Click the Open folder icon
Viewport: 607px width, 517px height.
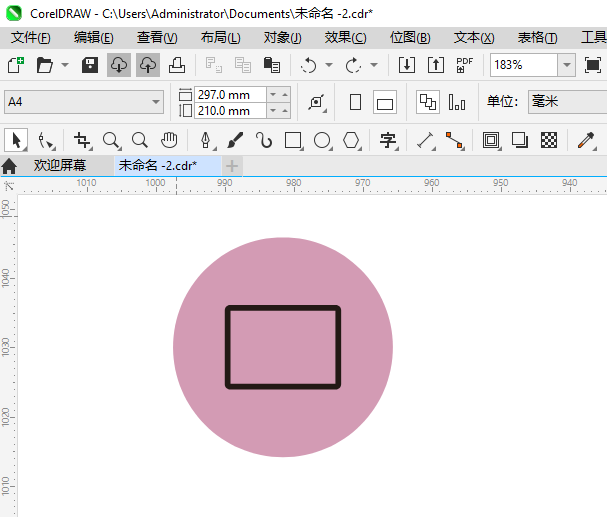[45, 65]
